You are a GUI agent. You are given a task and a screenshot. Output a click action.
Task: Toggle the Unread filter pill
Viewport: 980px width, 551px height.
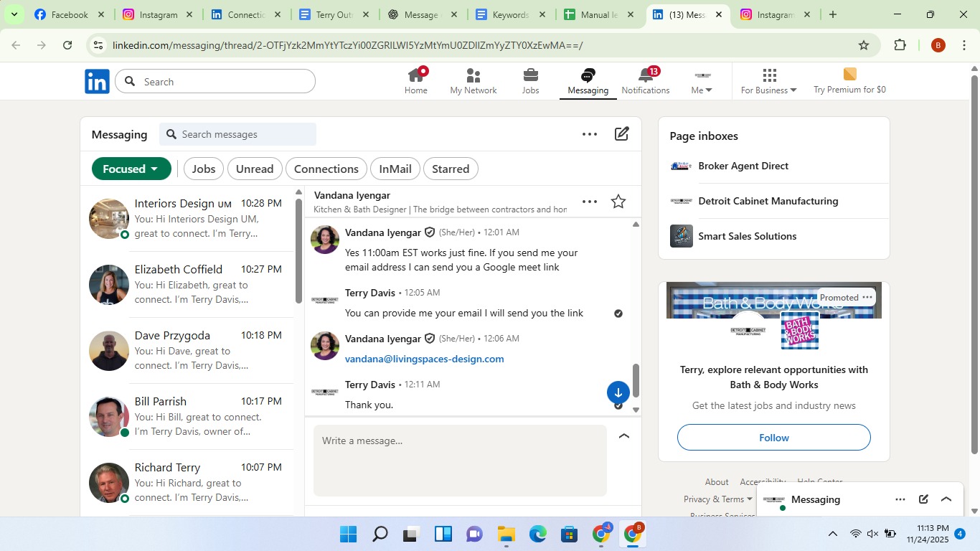(254, 169)
